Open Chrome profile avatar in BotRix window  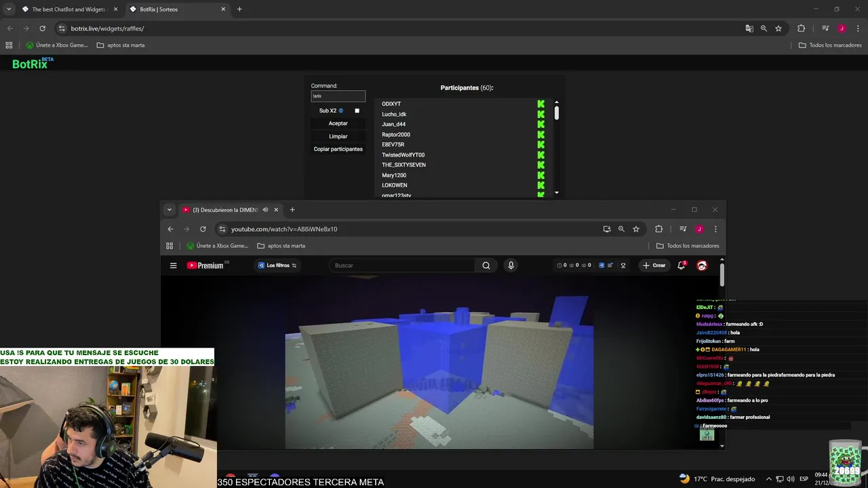click(842, 28)
